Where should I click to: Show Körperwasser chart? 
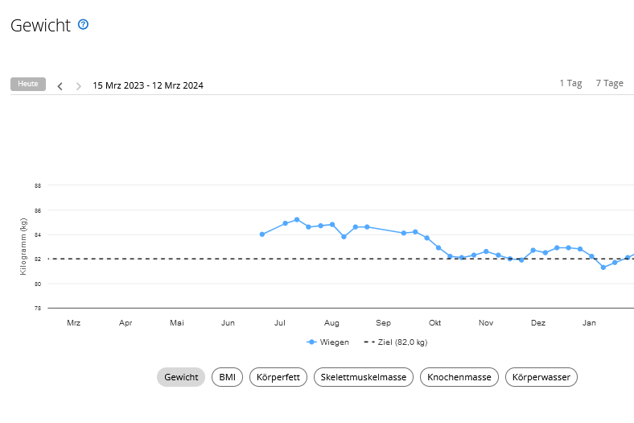(x=542, y=377)
